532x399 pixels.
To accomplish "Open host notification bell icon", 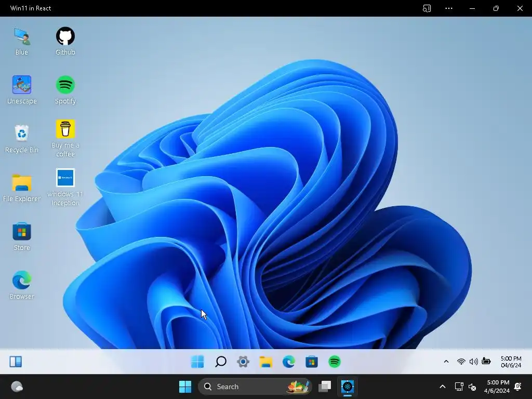I will [x=518, y=387].
